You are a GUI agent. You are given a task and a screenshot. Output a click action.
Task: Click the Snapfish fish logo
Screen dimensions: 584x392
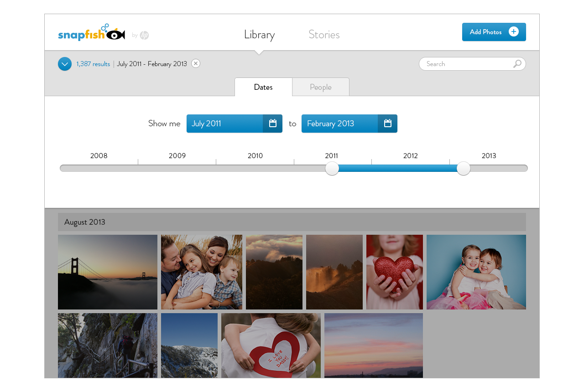point(91,33)
